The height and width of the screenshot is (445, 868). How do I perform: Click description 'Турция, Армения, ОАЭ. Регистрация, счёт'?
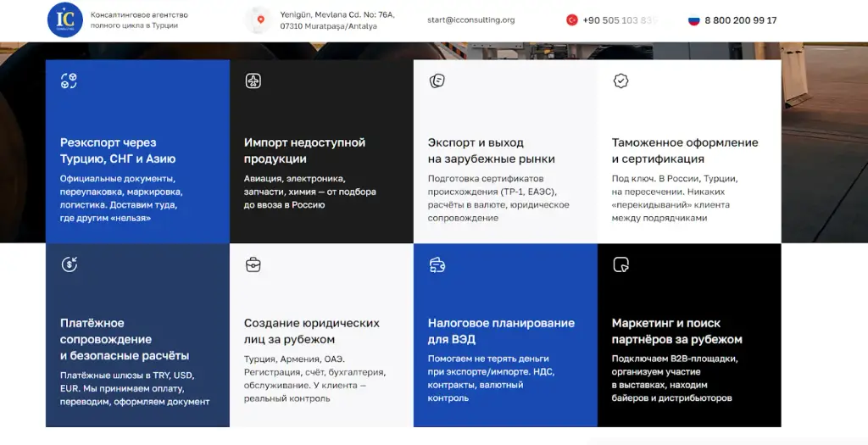click(315, 379)
